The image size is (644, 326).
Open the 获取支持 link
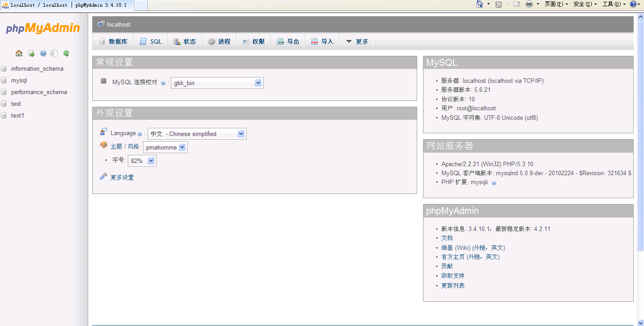tap(453, 276)
